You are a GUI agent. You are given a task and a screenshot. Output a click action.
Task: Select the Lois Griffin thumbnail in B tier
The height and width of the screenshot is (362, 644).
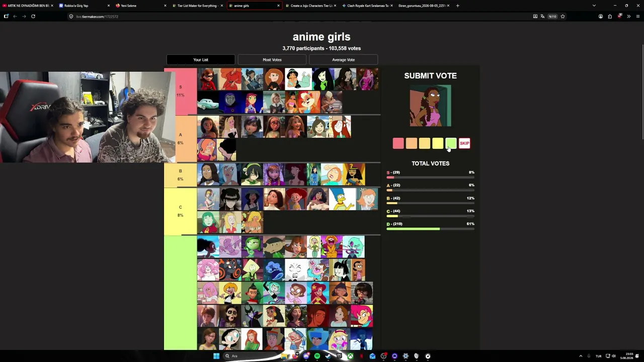[x=332, y=174]
